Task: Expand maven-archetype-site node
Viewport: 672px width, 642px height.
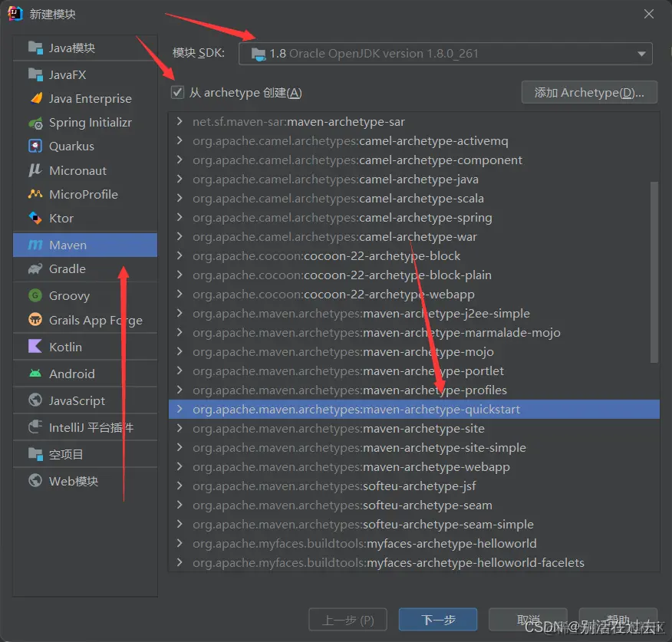Action: coord(180,428)
